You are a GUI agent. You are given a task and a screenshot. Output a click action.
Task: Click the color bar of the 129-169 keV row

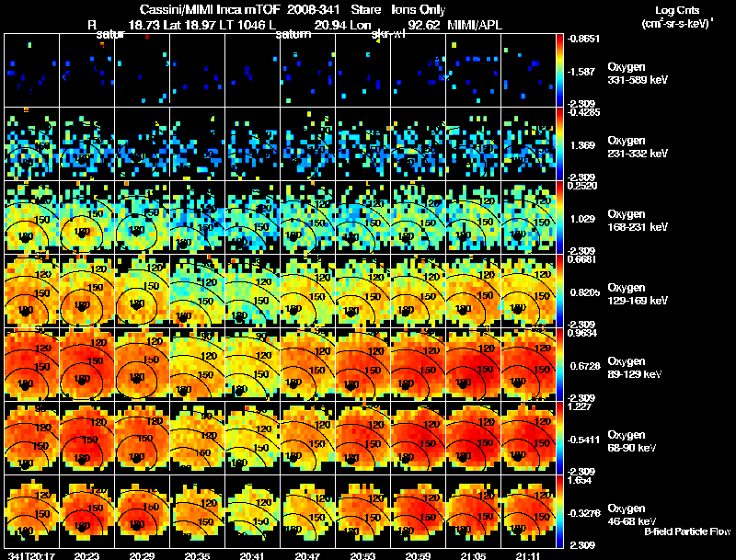click(x=559, y=291)
